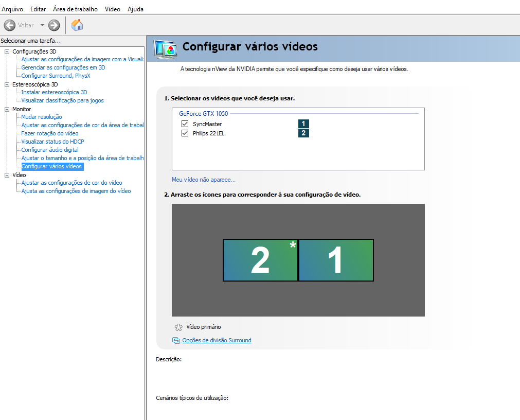Open Ajusta as configurações de imagem do vídeo

76,191
